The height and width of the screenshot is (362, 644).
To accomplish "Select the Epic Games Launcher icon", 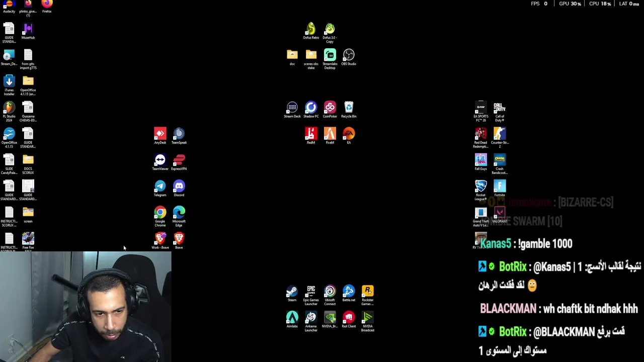I will [311, 295].
